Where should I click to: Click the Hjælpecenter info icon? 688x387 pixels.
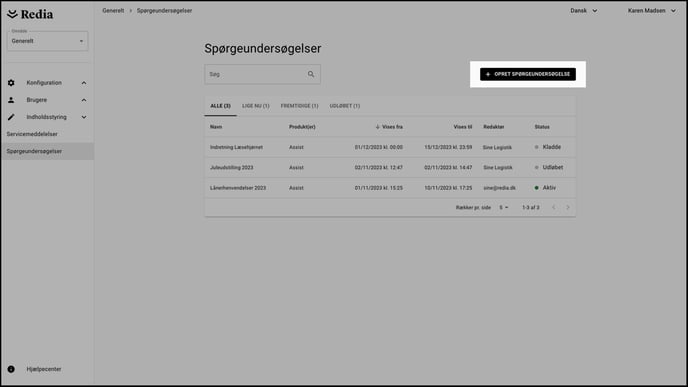tap(11, 369)
